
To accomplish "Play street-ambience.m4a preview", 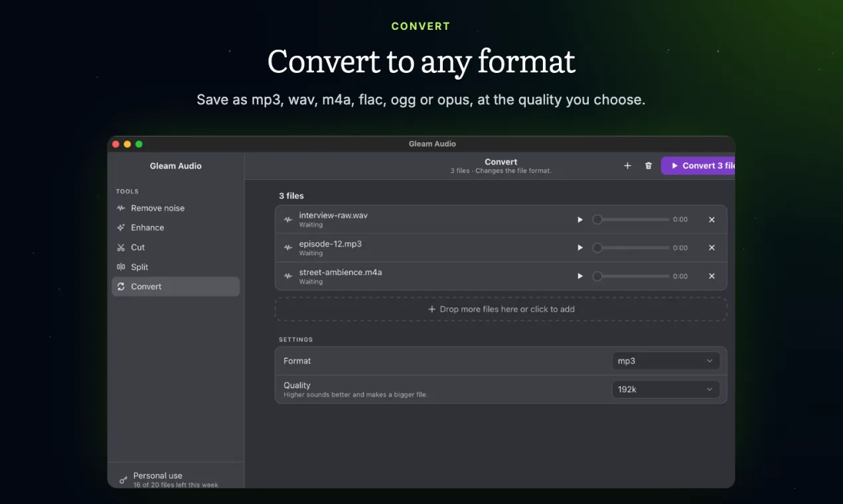I will pos(580,277).
